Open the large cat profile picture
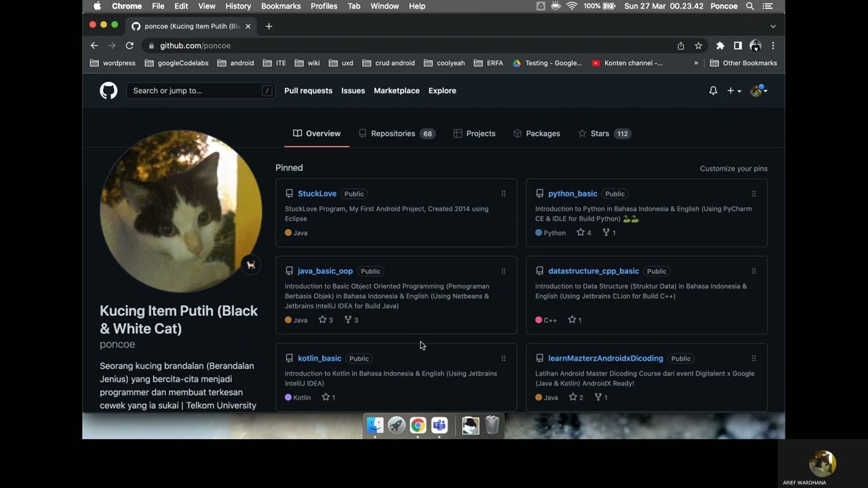 tap(181, 211)
